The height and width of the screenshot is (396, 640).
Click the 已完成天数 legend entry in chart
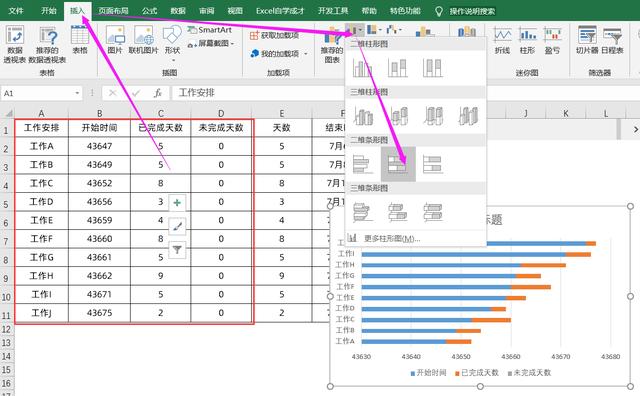click(x=477, y=373)
